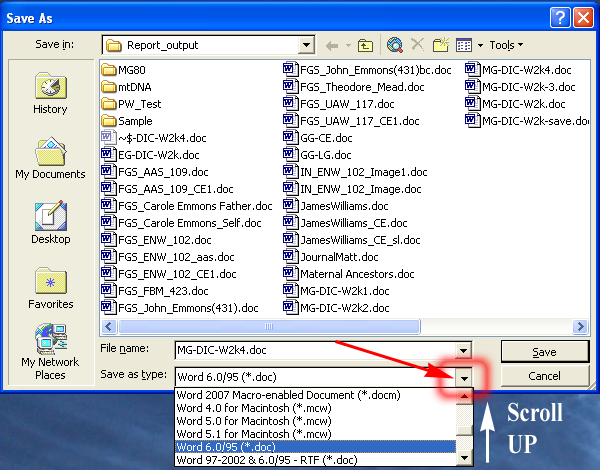This screenshot has height=470, width=600.
Task: Select FGS_Theodore_Mead.doc
Action: click(354, 87)
